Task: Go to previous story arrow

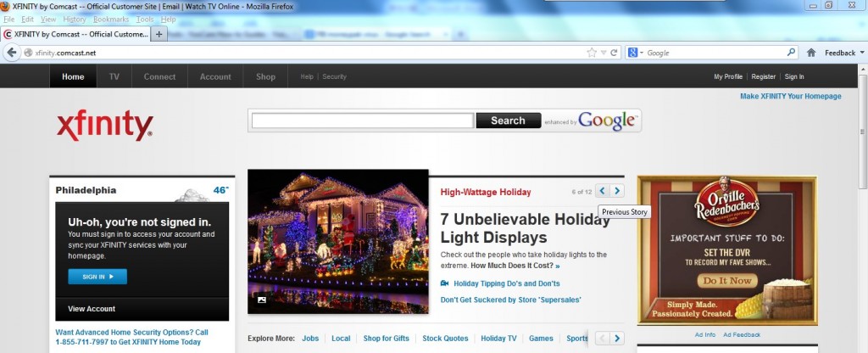Action: (x=603, y=191)
